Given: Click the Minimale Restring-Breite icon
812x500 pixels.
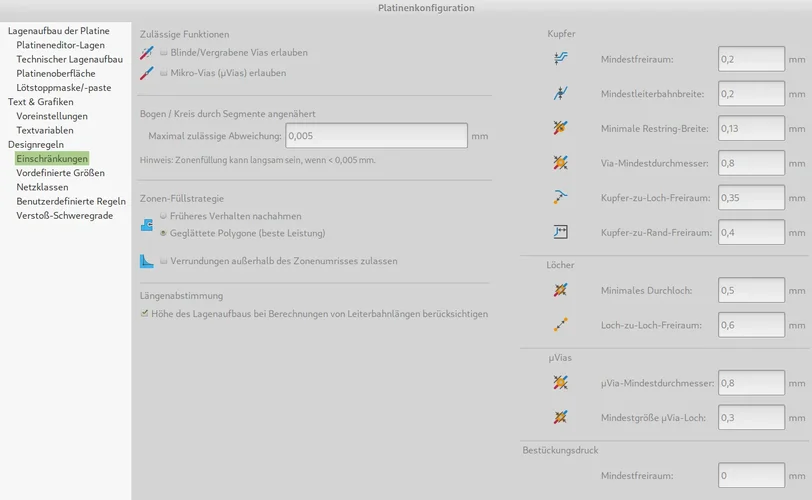Looking at the screenshot, I should [x=560, y=128].
